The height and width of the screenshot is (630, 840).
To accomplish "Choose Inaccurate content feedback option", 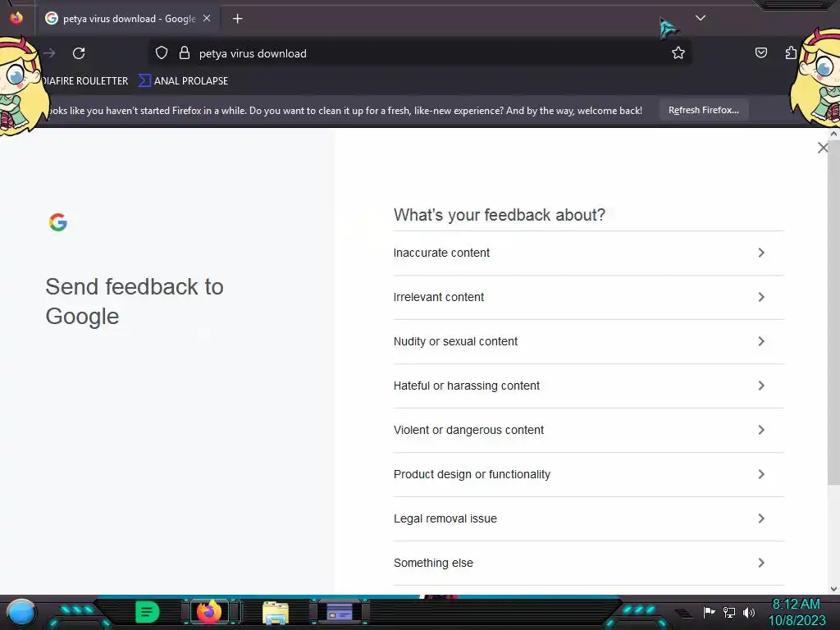I will (589, 253).
